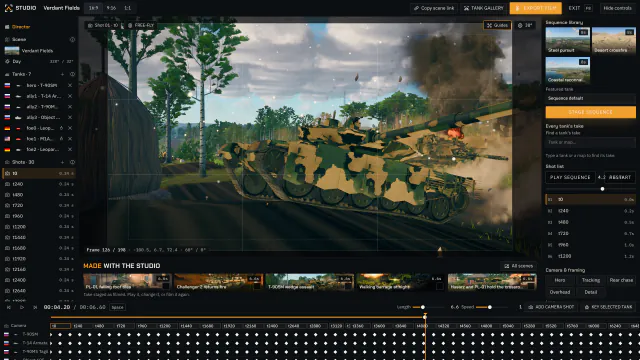Click the timeline play icon
Screen dimensions: 640x360
coord(22,307)
